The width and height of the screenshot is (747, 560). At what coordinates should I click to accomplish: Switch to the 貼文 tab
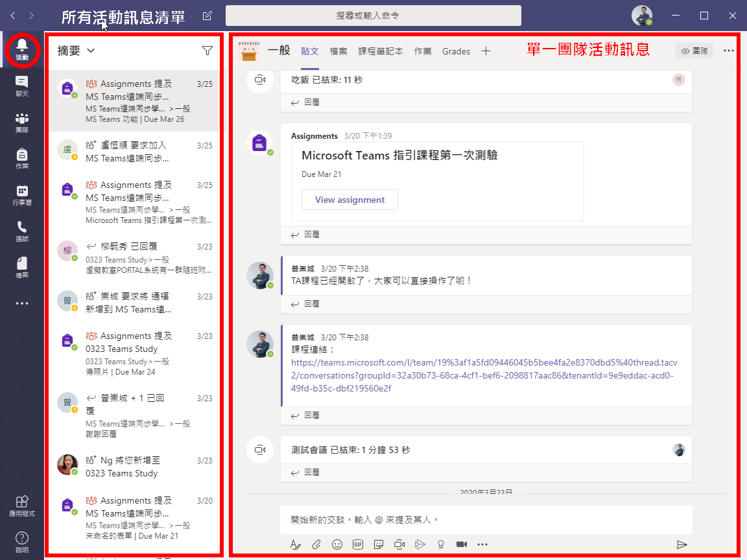pyautogui.click(x=310, y=51)
